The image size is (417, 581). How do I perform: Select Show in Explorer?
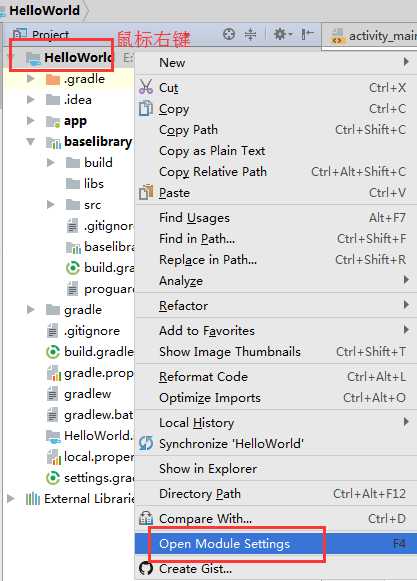(x=276, y=468)
